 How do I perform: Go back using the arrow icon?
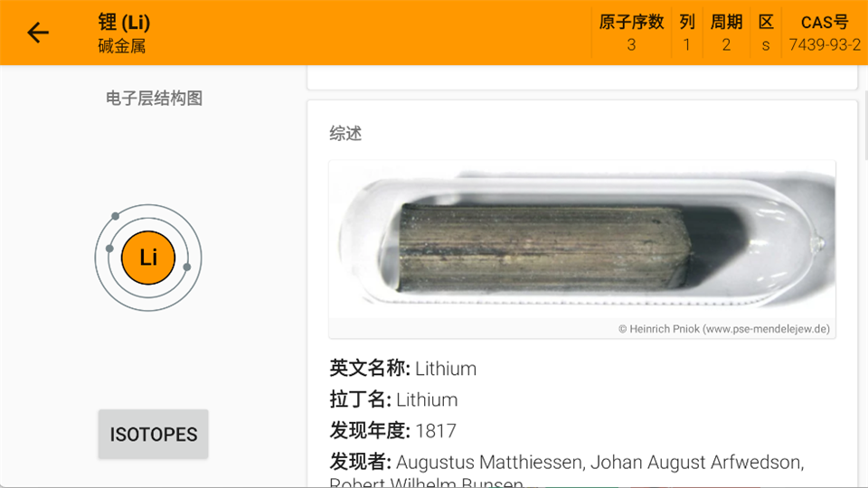pyautogui.click(x=38, y=33)
